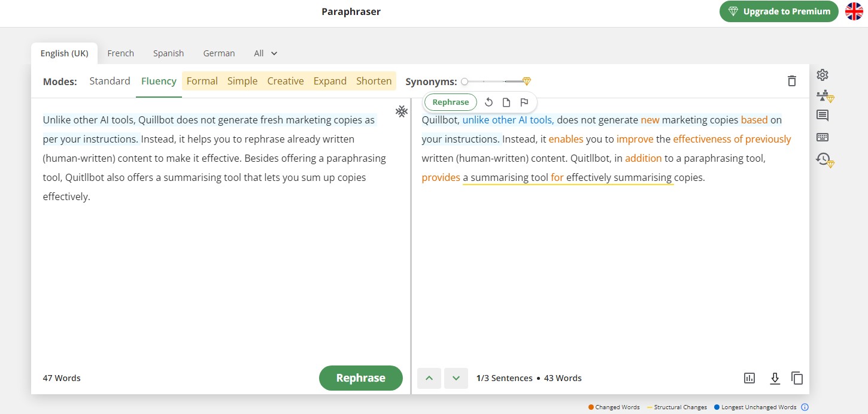This screenshot has height=414, width=868.
Task: Click the 'Changed Words' legend label
Action: point(617,407)
